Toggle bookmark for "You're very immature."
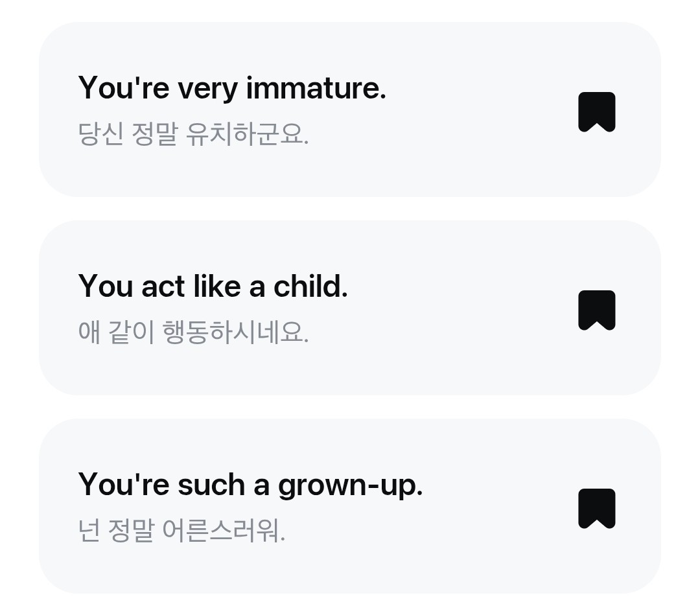The width and height of the screenshot is (700, 615). pyautogui.click(x=596, y=111)
